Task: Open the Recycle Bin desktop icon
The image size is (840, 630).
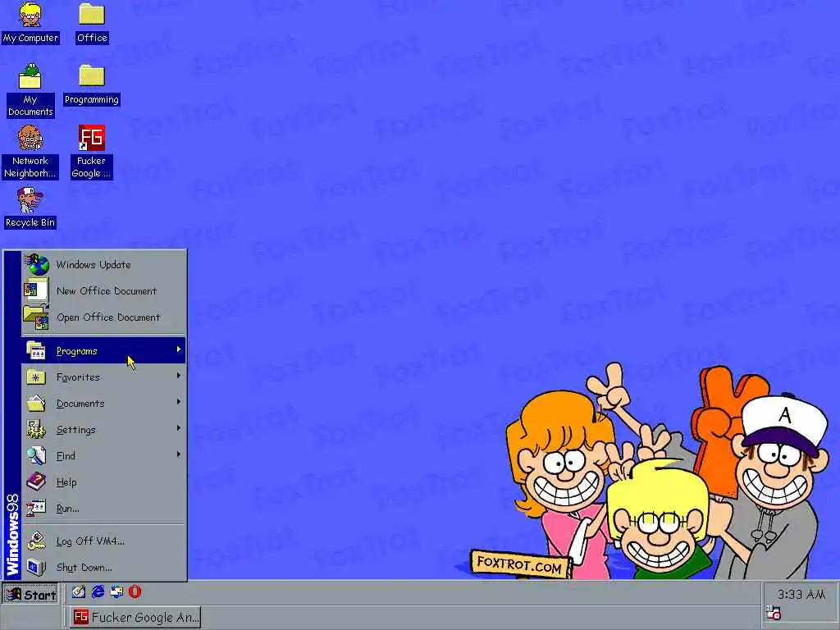Action: pos(30,208)
